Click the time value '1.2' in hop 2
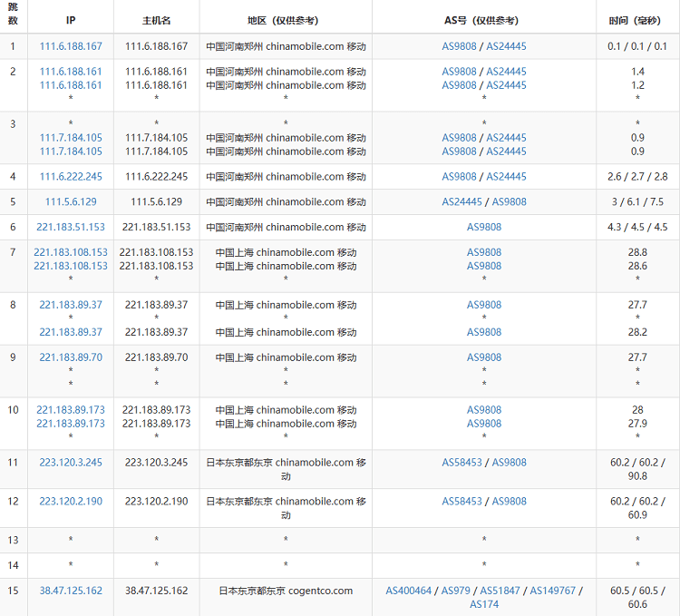The image size is (680, 616). 637,85
